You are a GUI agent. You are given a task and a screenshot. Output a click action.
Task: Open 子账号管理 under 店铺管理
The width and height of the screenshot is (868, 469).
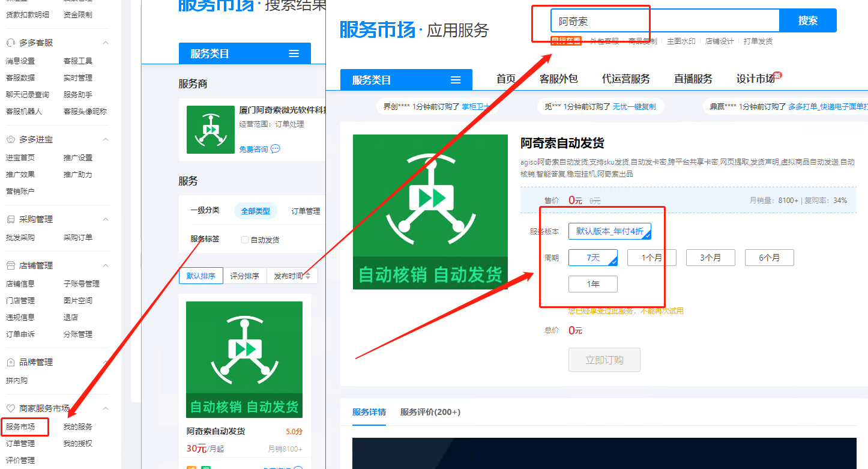(x=82, y=284)
